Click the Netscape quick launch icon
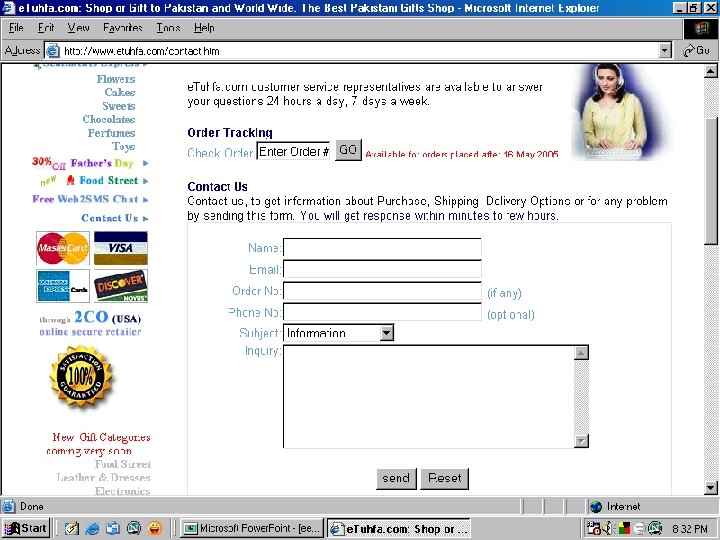This screenshot has width=720, height=540. (134, 529)
